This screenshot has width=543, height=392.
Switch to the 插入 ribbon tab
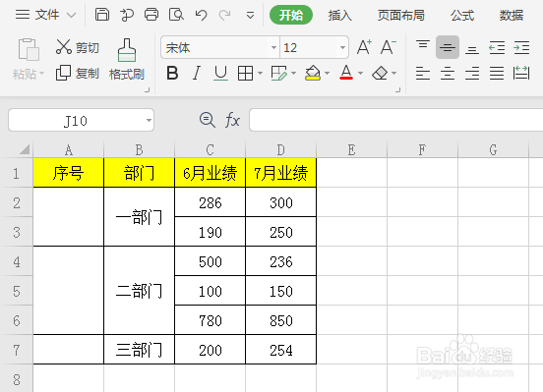point(339,15)
